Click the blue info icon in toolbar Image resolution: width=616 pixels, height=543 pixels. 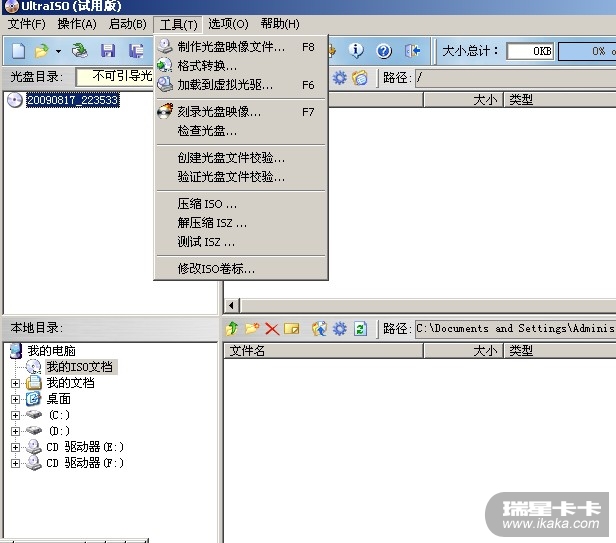click(356, 51)
